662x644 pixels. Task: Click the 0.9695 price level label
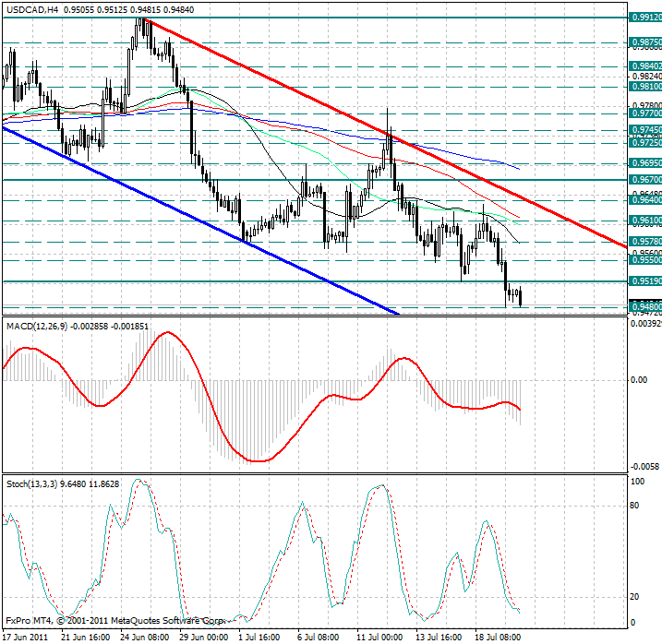coord(645,162)
